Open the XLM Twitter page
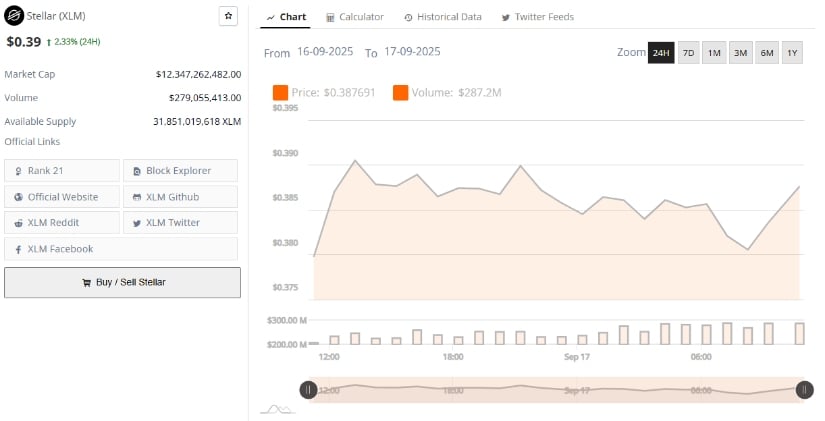The width and height of the screenshot is (825, 421). [x=180, y=223]
